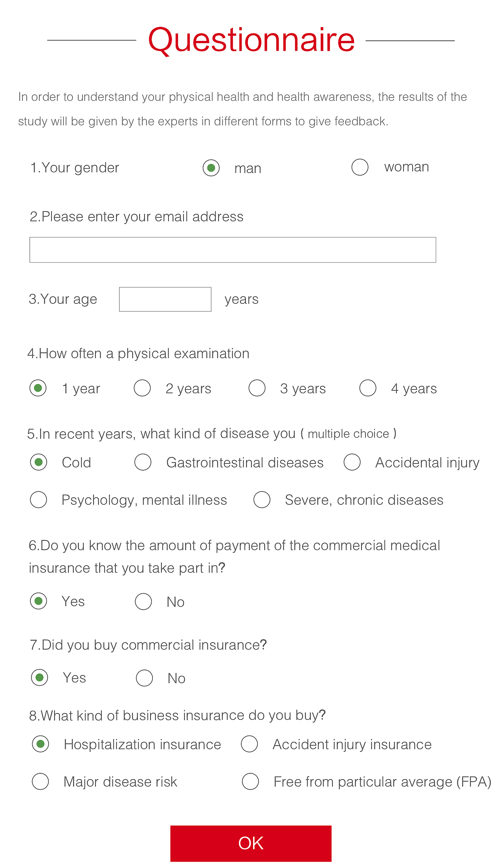Screen dimensions: 503x868
Task: Pick 3 years for physical examination
Action: 257,388
